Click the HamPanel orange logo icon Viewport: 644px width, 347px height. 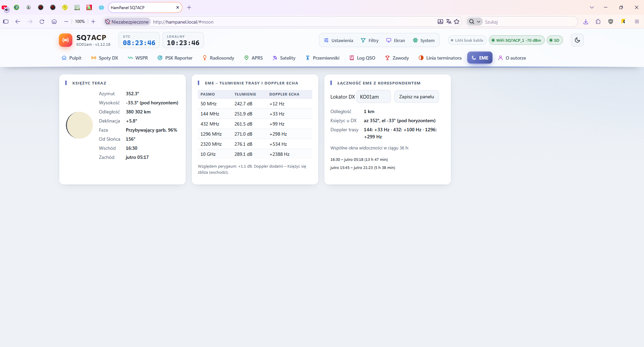[66, 40]
